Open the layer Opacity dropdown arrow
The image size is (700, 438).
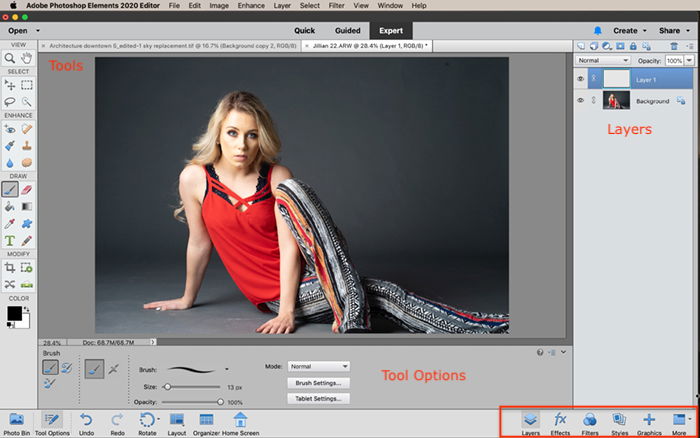pyautogui.click(x=690, y=60)
